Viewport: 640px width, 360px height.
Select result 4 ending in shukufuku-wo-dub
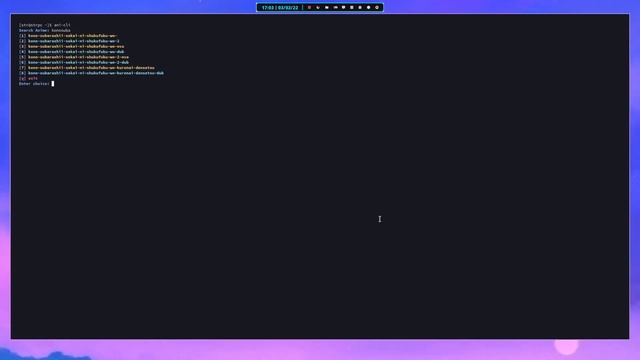click(71, 51)
